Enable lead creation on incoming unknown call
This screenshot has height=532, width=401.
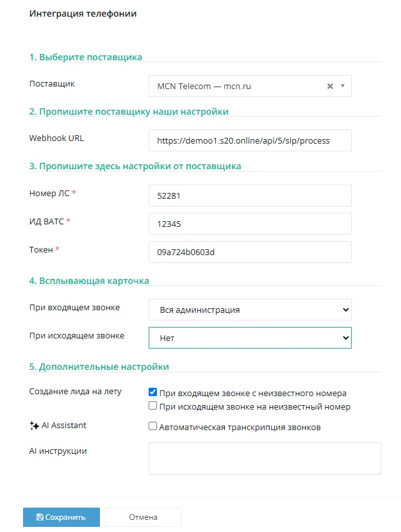[x=152, y=392]
